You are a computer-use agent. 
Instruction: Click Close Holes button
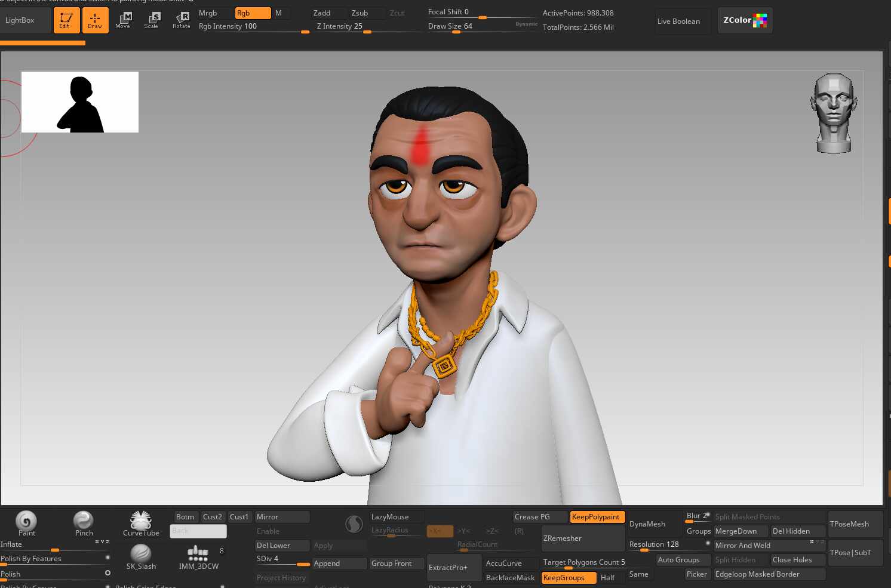pos(798,560)
